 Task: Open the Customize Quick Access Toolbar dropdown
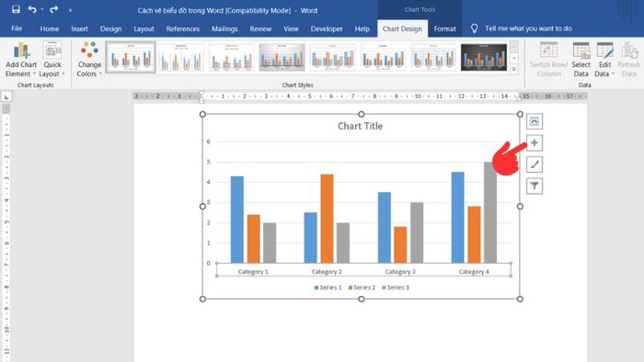70,10
